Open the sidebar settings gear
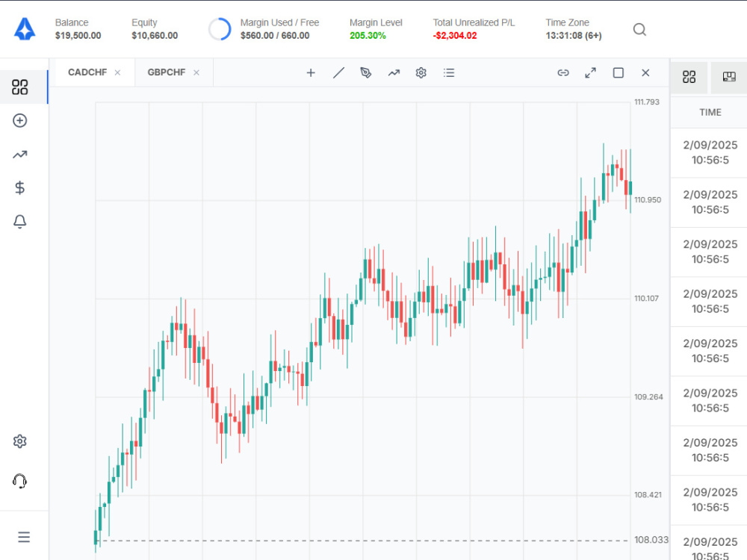The height and width of the screenshot is (560, 747). [19, 441]
